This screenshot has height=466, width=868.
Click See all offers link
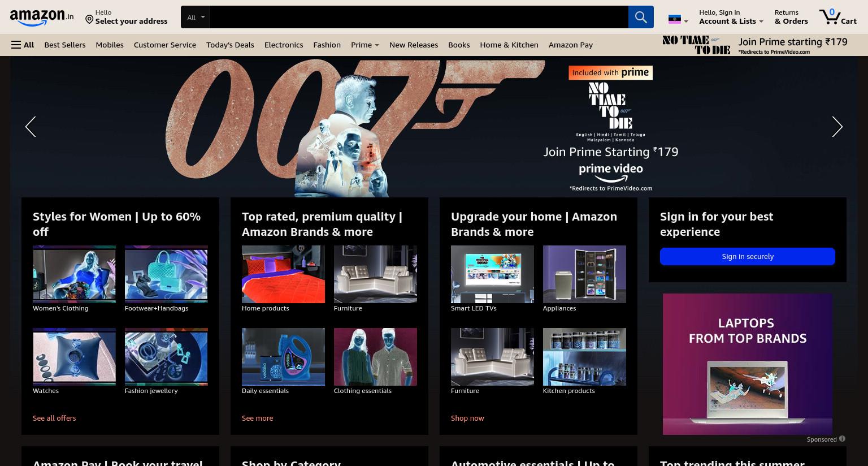[x=54, y=418]
